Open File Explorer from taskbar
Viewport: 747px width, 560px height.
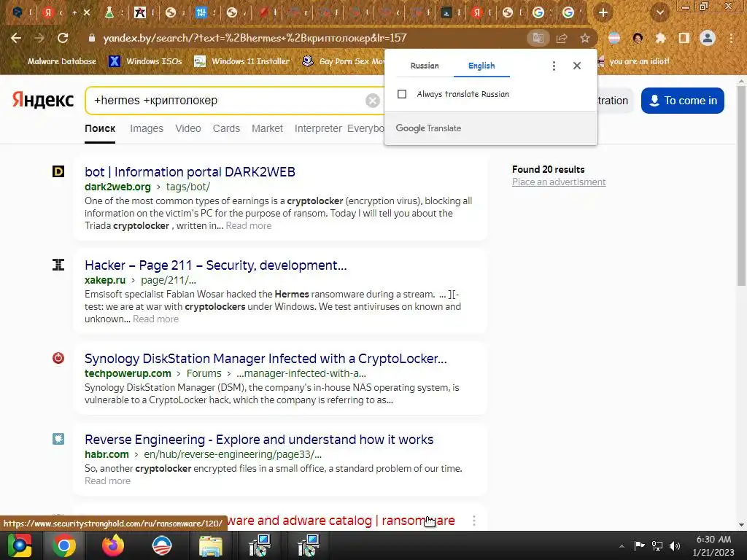tap(210, 545)
